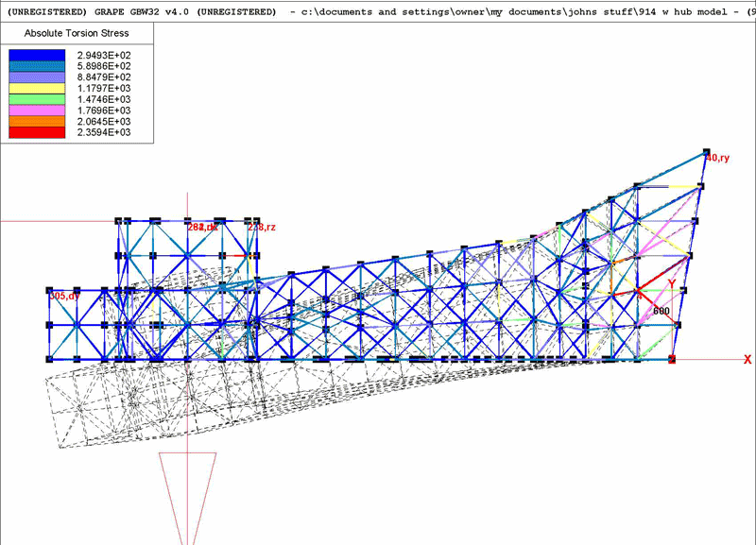This screenshot has width=756, height=545.
Task: Select the node labeled 40,ry
Action: [x=717, y=158]
